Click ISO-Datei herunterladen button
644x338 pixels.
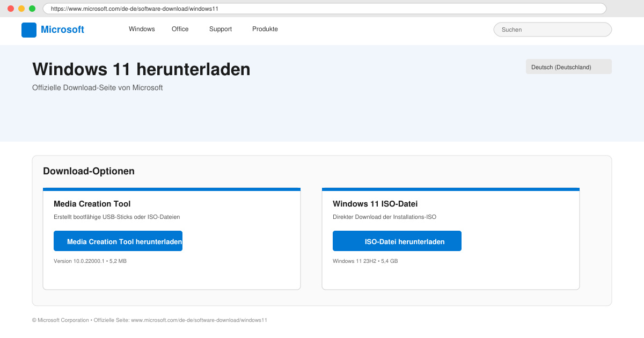click(x=397, y=241)
